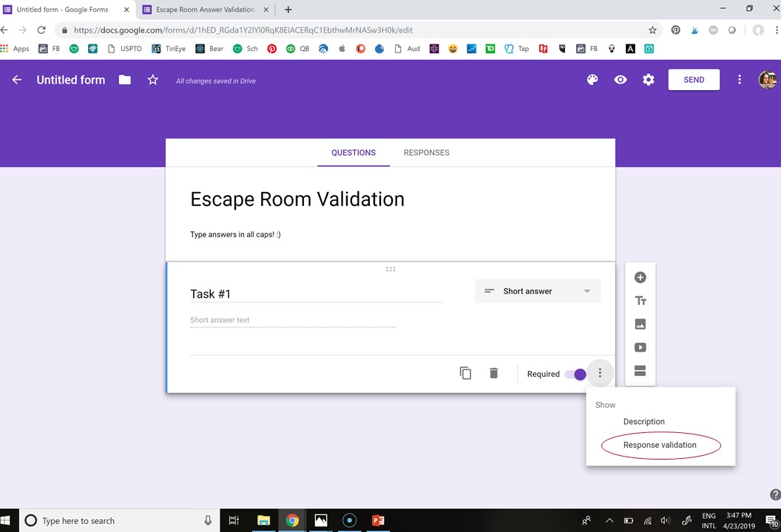
Task: Open the Bear bookmark
Action: (209, 48)
